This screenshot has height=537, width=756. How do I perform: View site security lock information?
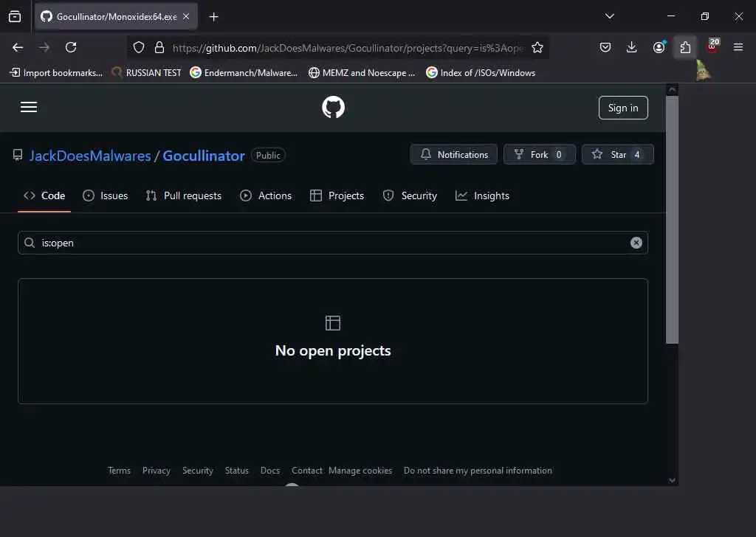159,47
